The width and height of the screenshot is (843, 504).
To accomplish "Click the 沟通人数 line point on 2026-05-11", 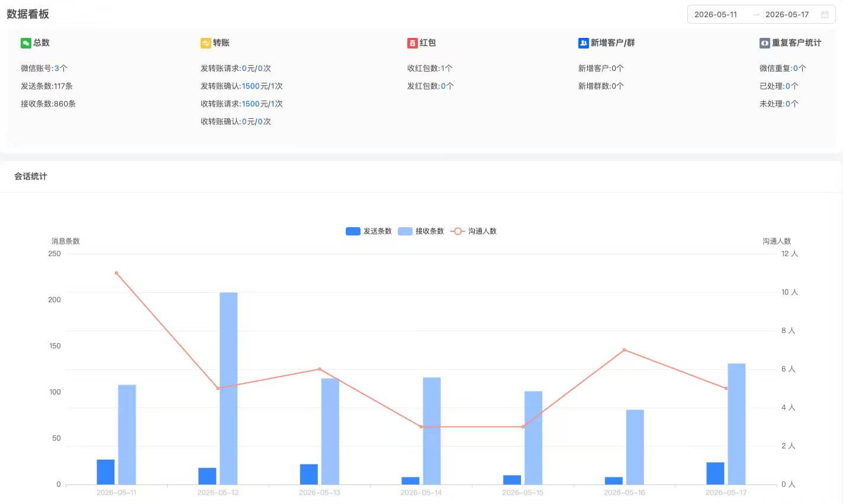I will pos(117,273).
